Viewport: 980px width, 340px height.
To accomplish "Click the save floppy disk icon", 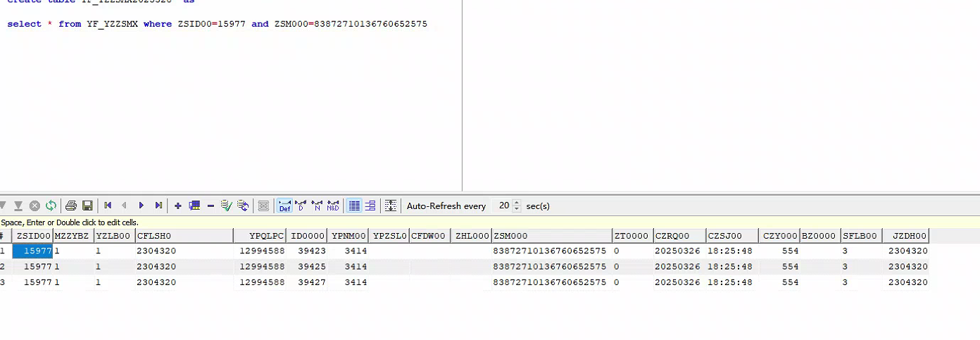I will coord(87,206).
